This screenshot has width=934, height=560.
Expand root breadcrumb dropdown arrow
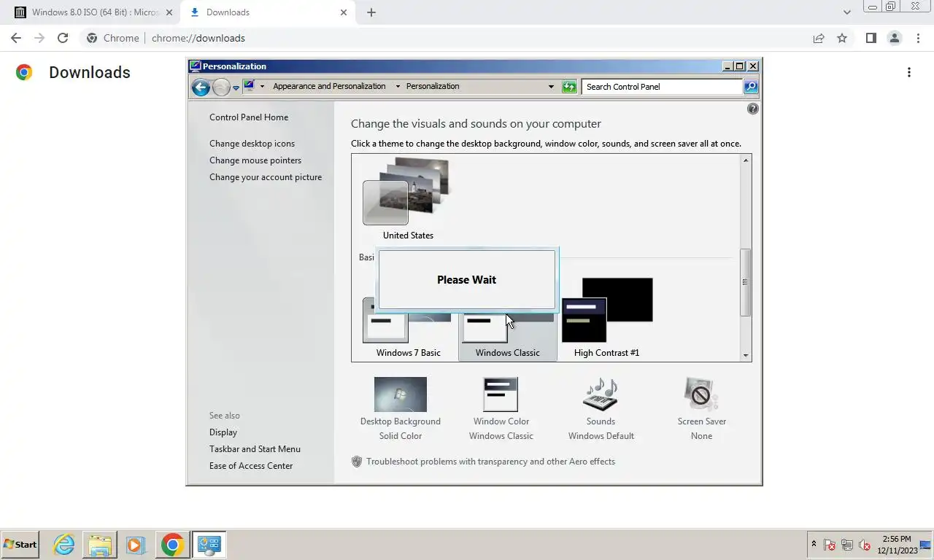pos(262,86)
